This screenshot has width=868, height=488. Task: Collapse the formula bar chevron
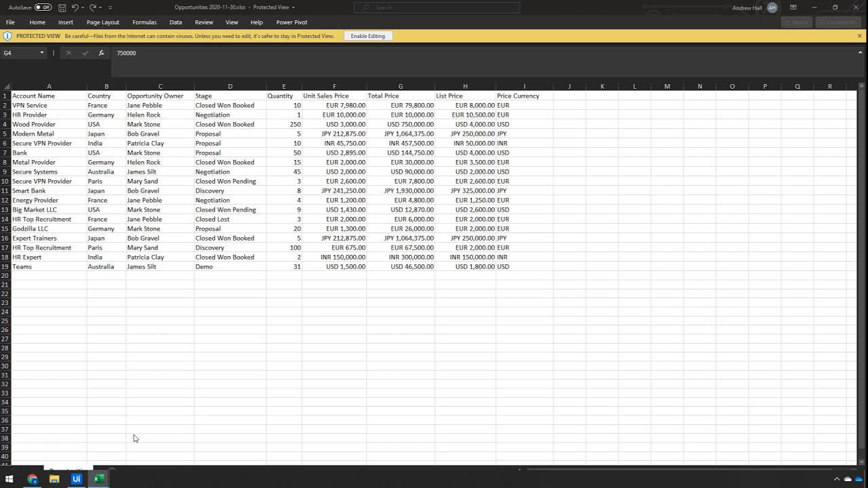tap(861, 53)
